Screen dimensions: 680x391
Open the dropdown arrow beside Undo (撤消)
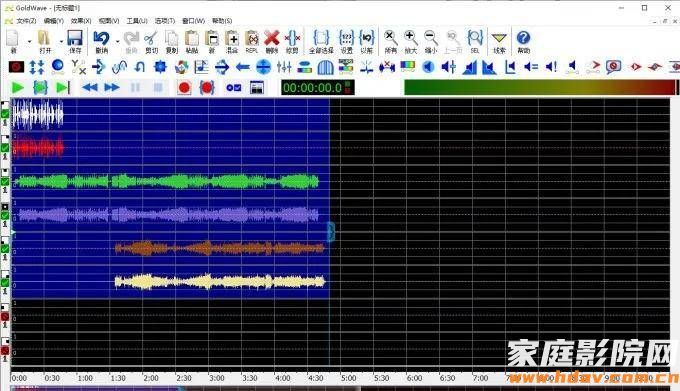coord(117,42)
